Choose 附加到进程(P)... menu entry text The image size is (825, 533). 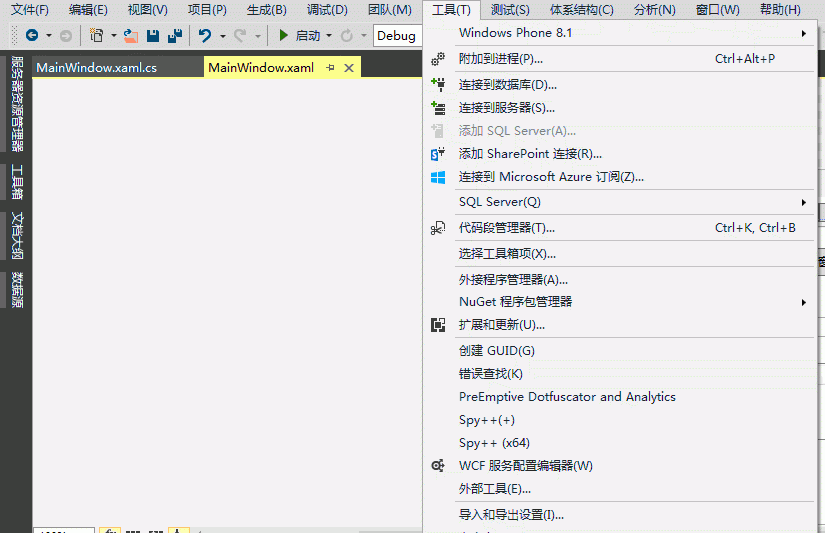[x=500, y=59]
